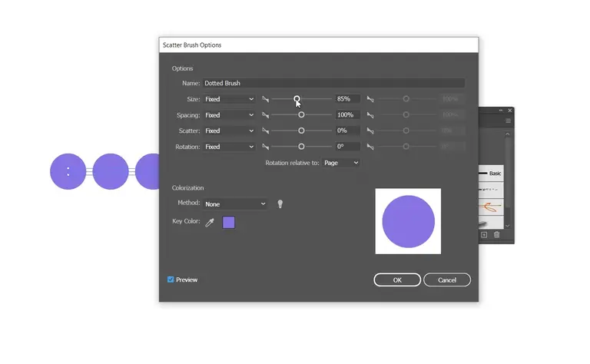Click the Spacing slider handle
Image resolution: width=590 pixels, height=364 pixels.
301,114
